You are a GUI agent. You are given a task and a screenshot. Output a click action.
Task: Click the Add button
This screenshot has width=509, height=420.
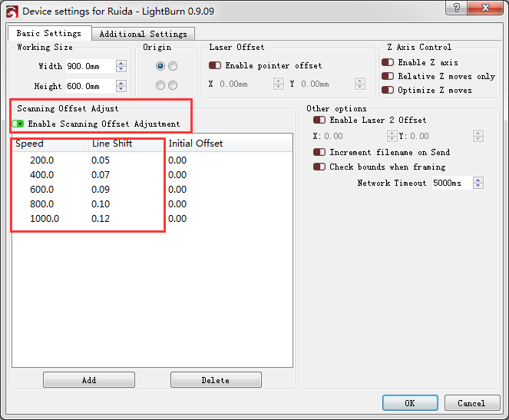[89, 380]
